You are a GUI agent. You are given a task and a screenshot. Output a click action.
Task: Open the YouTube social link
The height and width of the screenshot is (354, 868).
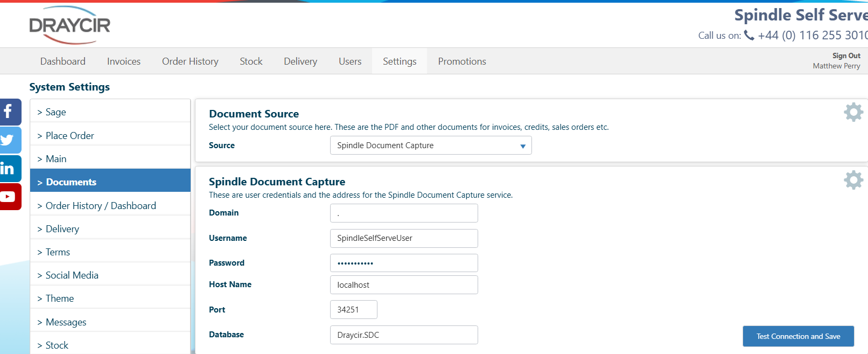(x=10, y=197)
